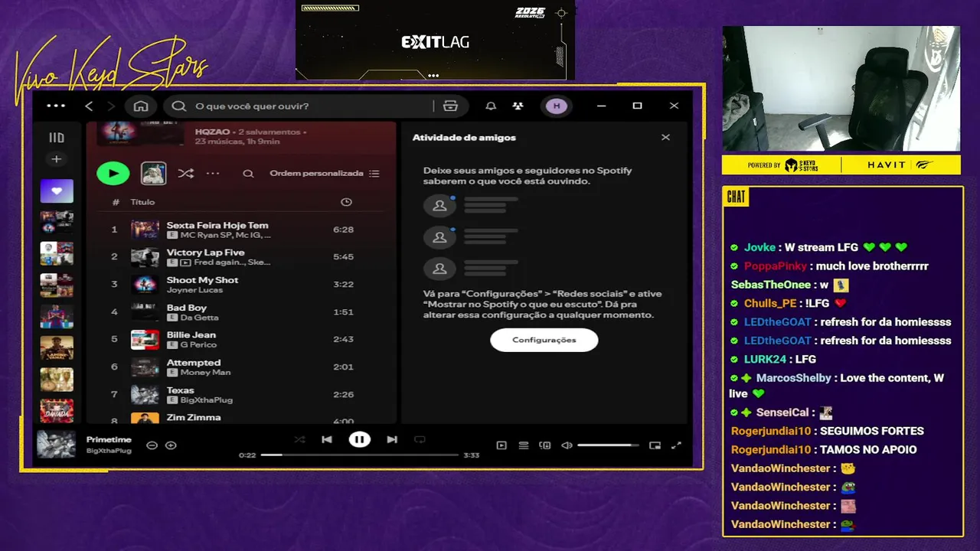Open the Spotify Home button
Viewport: 980px width, 551px height.
tap(141, 106)
